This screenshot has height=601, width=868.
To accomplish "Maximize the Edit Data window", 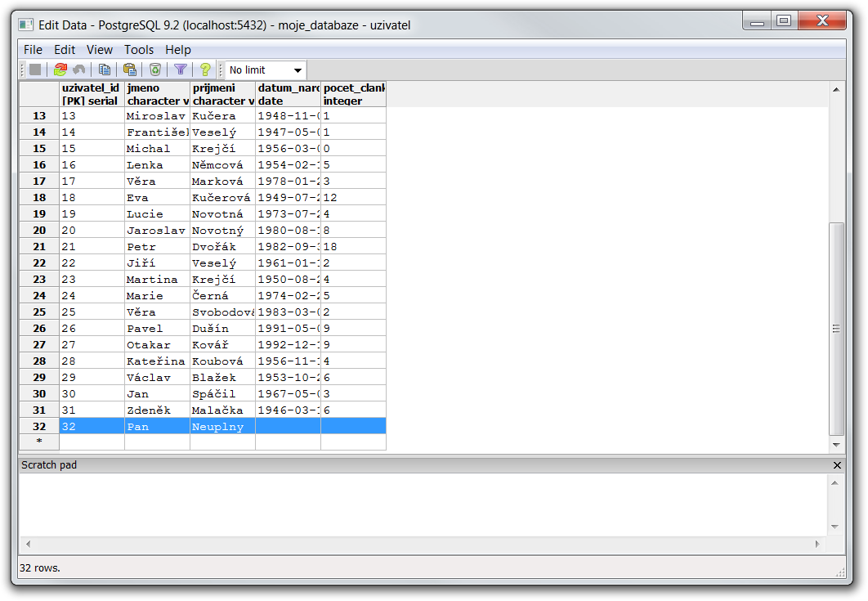I will pyautogui.click(x=784, y=21).
